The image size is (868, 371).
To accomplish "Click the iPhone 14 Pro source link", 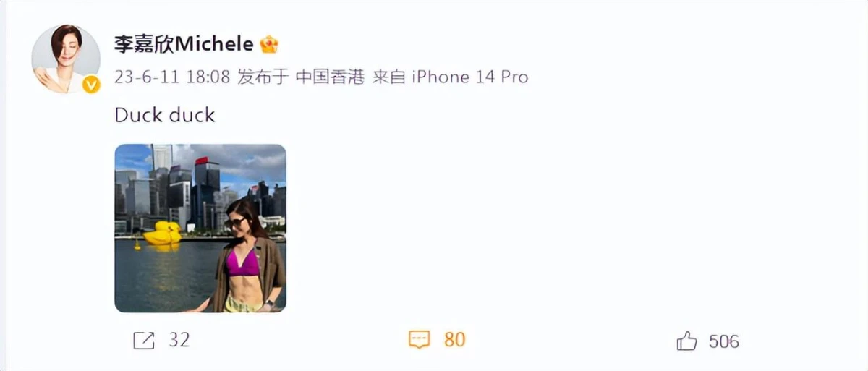I will tap(470, 77).
